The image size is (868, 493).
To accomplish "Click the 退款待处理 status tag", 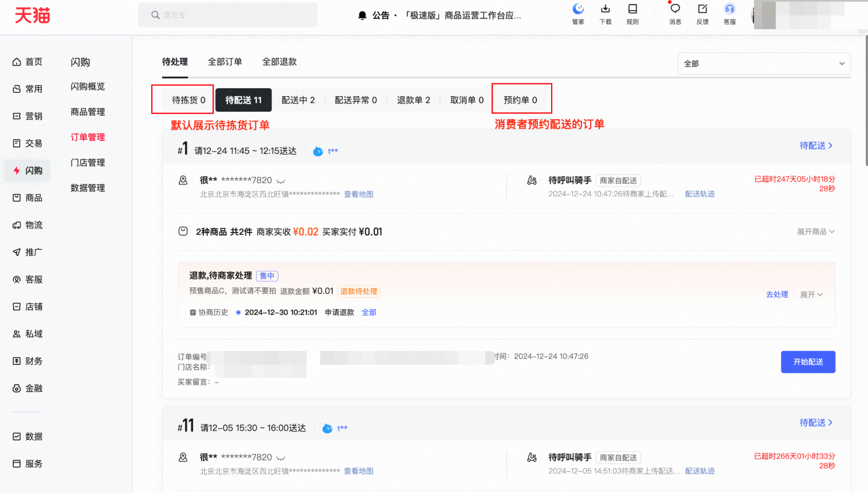I will pos(359,291).
